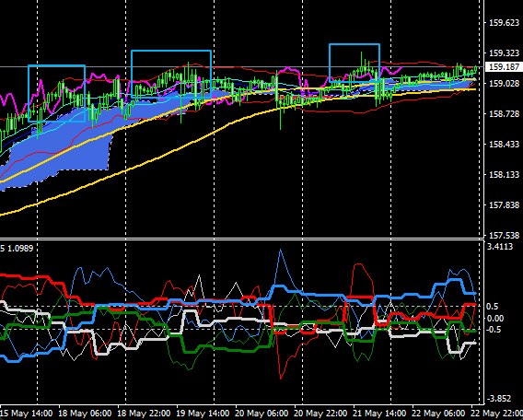Click the 22 May 06:00 time label

point(438,414)
